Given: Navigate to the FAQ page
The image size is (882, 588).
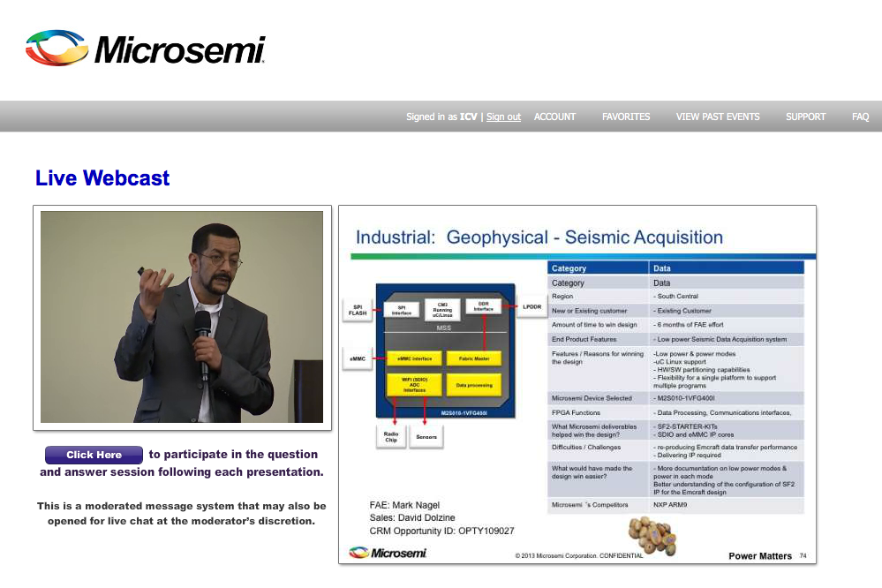Looking at the screenshot, I should tap(860, 117).
